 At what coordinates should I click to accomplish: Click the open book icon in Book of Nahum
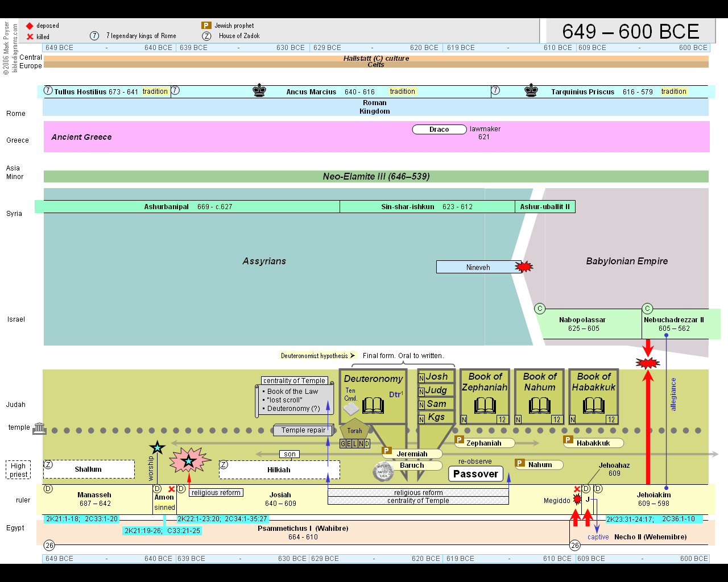pyautogui.click(x=540, y=406)
